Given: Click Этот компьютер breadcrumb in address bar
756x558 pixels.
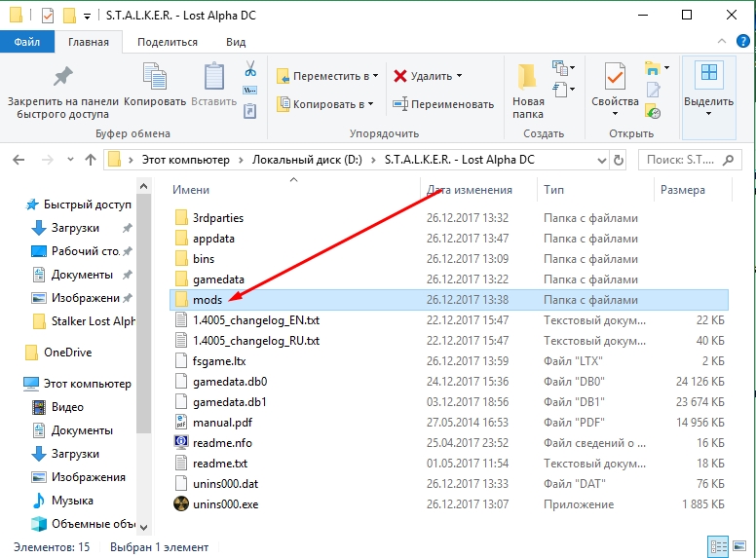Looking at the screenshot, I should point(186,160).
